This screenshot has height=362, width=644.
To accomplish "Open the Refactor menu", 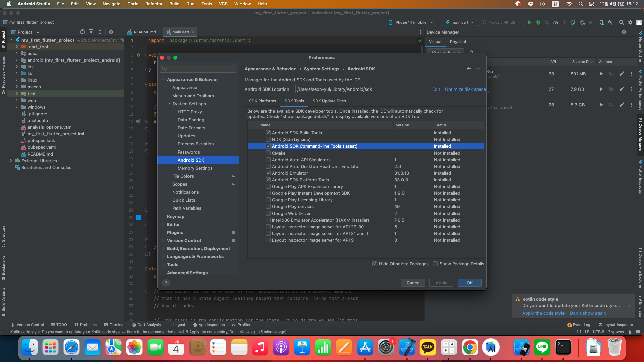I will (x=154, y=4).
